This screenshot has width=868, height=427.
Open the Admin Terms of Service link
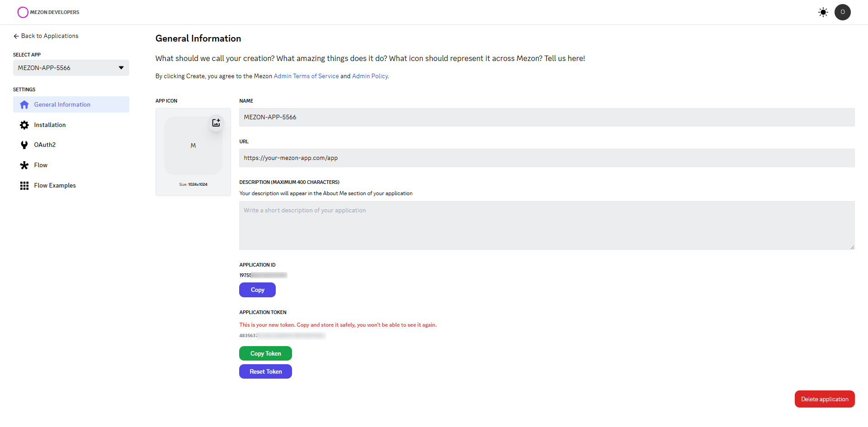[x=306, y=76]
